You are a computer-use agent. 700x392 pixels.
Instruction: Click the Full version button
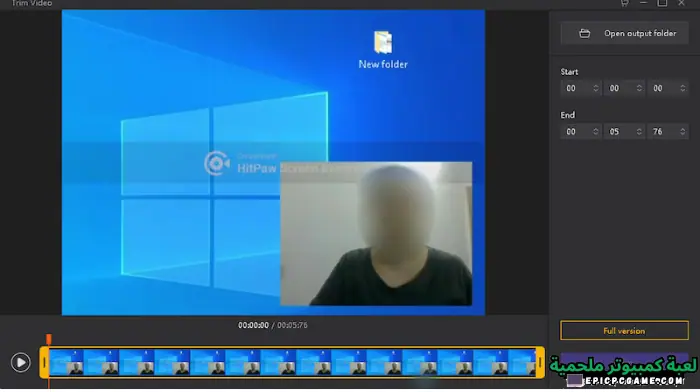point(624,331)
